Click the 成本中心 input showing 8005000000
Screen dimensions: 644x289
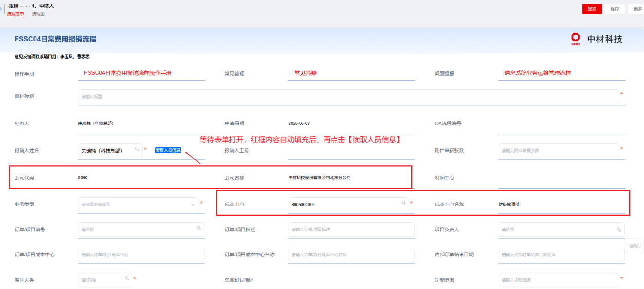coord(349,205)
